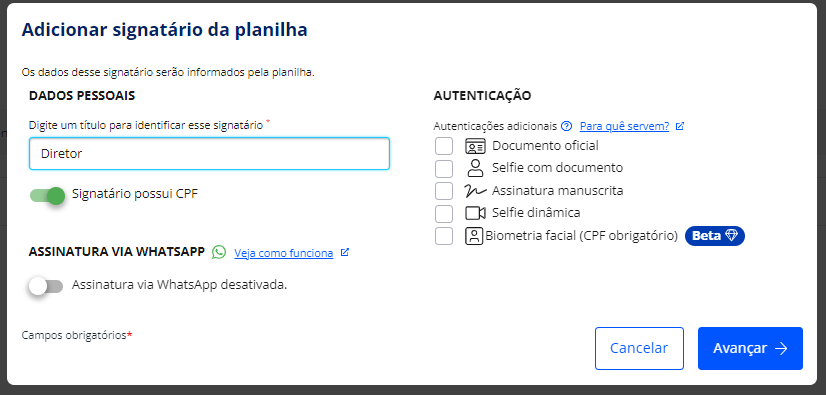This screenshot has height=395, width=826.
Task: Click the Selfie com documento person icon
Action: pyautogui.click(x=475, y=168)
